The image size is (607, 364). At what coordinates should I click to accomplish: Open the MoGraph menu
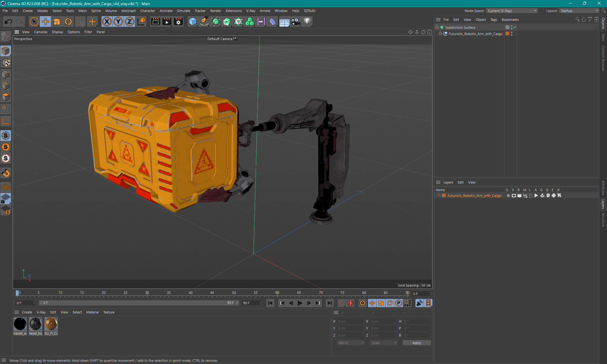[x=128, y=11]
